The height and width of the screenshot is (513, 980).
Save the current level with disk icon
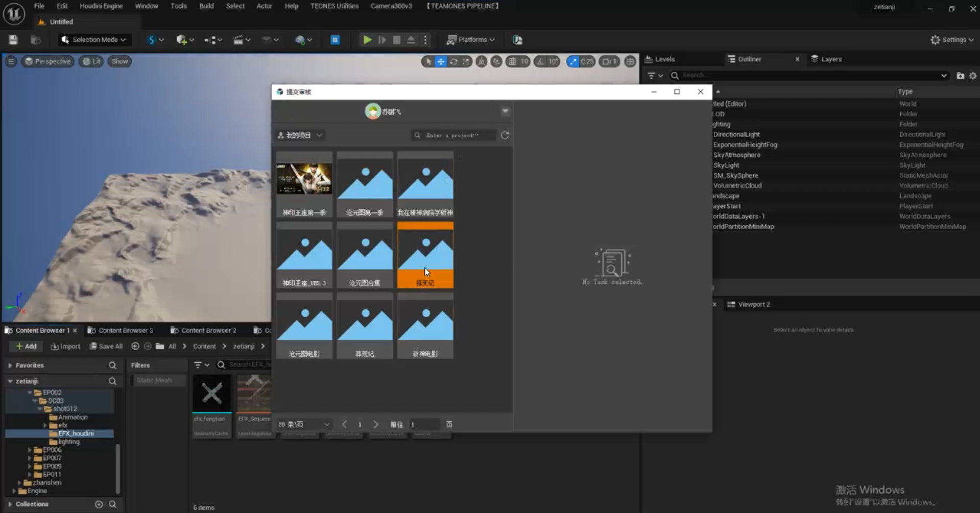(x=13, y=40)
